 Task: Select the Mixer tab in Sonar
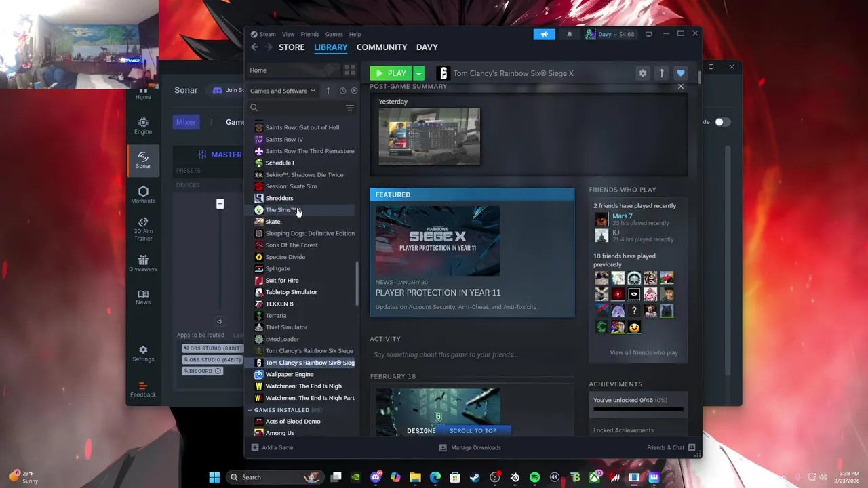coord(186,122)
